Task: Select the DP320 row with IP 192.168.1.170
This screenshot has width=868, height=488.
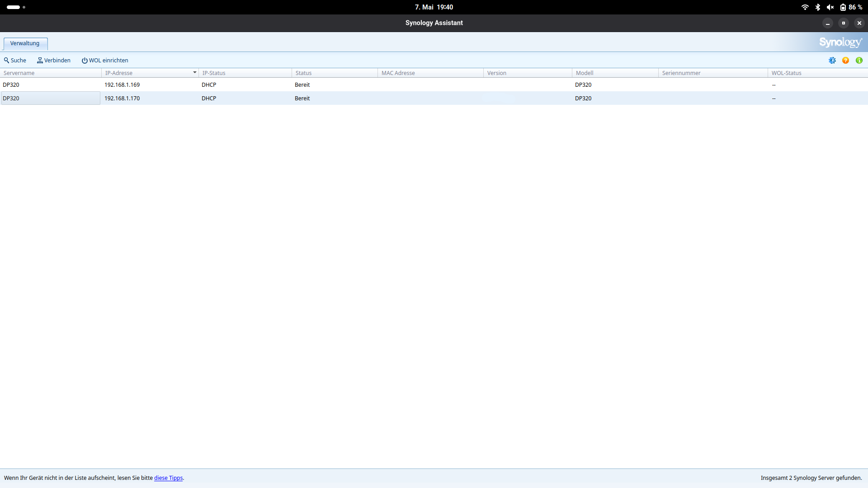Action: tap(122, 99)
